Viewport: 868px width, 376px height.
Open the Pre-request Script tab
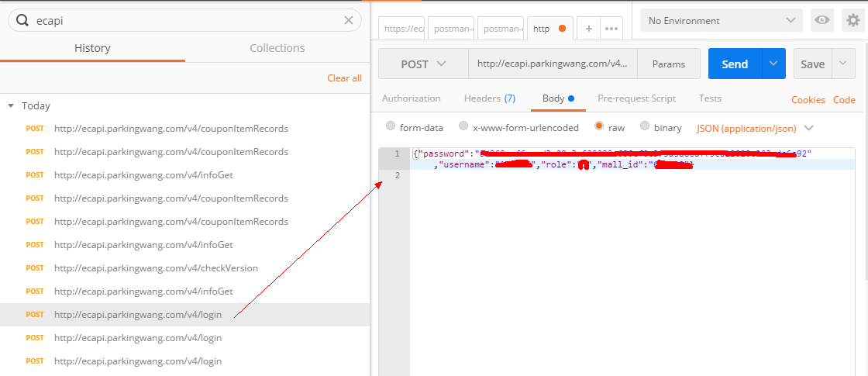[x=636, y=98]
